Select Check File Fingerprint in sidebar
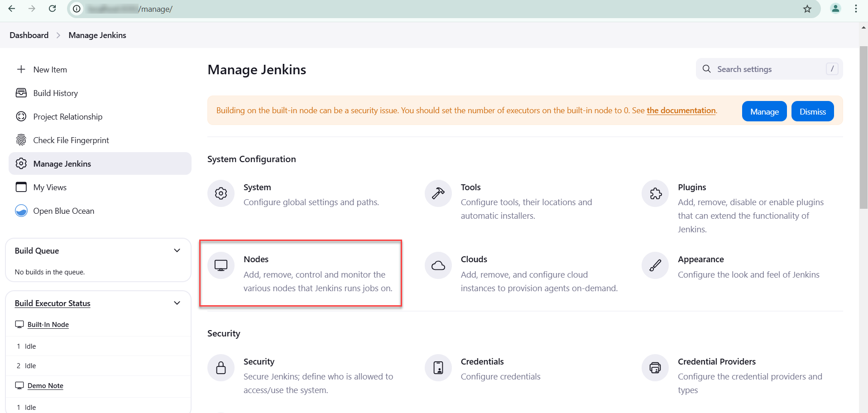Screen dimensions: 868x413 (100, 140)
